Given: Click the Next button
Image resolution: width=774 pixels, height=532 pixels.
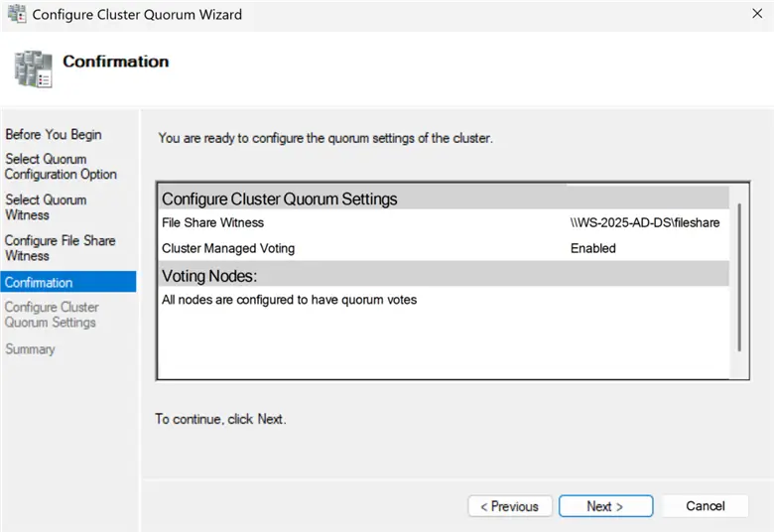Looking at the screenshot, I should coord(605,506).
